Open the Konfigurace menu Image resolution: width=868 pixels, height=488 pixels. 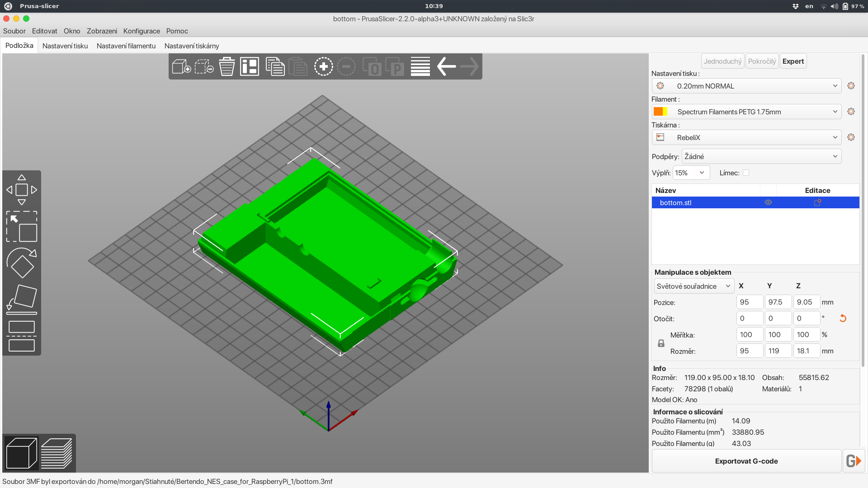click(142, 31)
